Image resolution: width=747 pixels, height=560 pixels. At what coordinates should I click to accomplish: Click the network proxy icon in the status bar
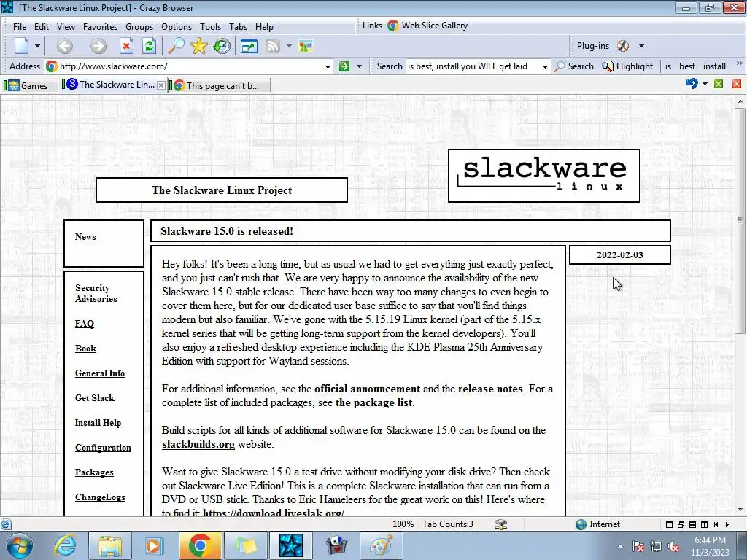(501, 524)
